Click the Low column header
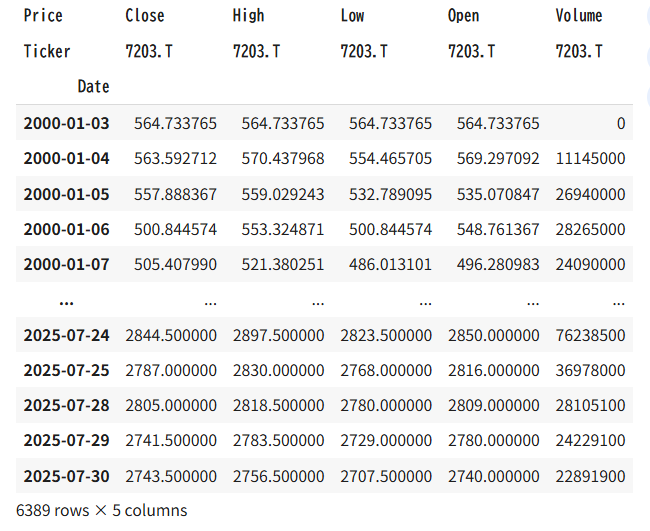650x531 pixels. point(352,16)
